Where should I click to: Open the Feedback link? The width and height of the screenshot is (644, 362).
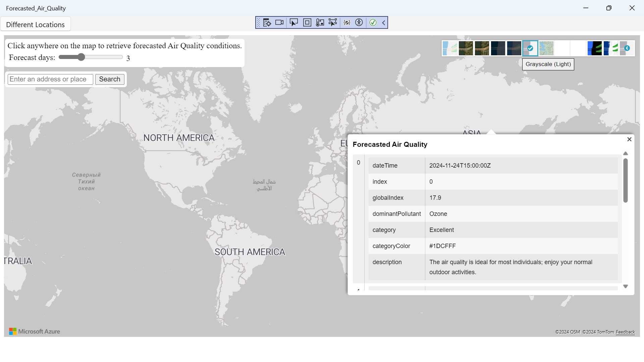coord(625,332)
